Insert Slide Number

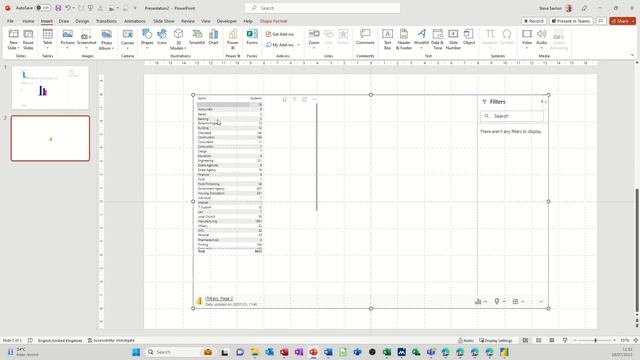(x=453, y=40)
